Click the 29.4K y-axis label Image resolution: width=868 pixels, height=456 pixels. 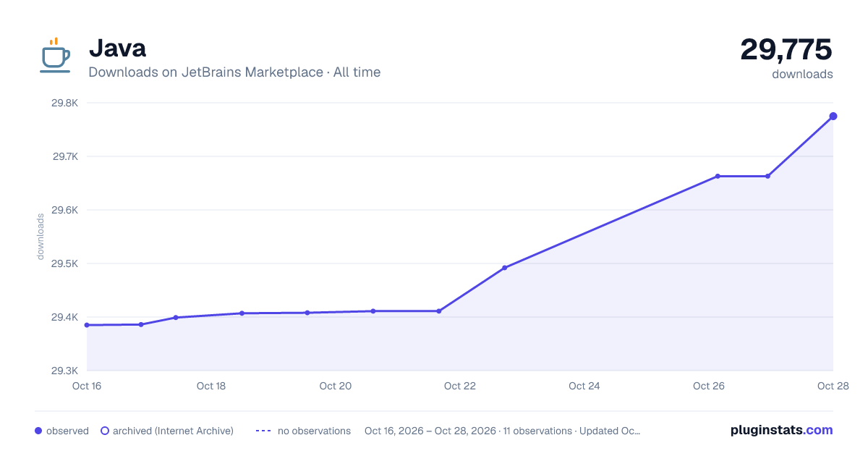pyautogui.click(x=64, y=317)
